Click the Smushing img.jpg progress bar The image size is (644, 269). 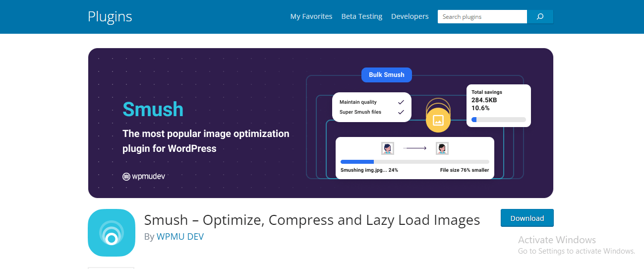tap(414, 162)
